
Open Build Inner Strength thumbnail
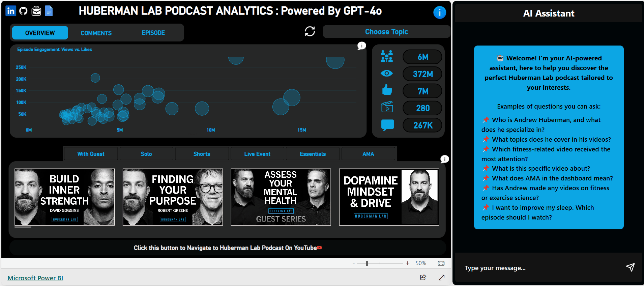[x=64, y=197]
